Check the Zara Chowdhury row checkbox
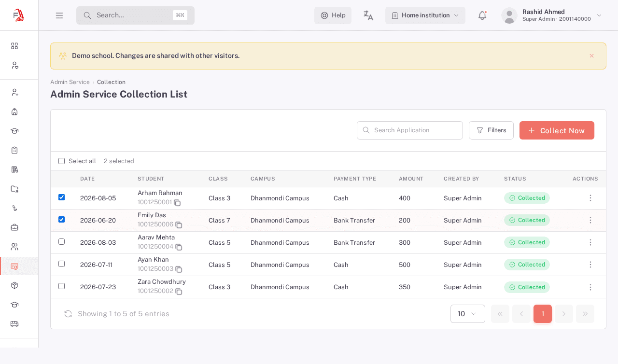Viewport: 618px width, 364px height. tap(61, 286)
